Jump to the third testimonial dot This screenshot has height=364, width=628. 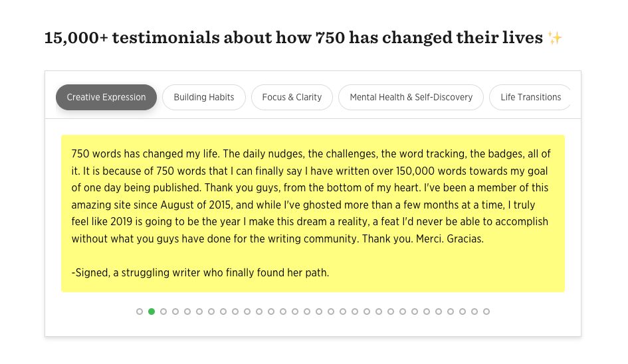click(163, 312)
